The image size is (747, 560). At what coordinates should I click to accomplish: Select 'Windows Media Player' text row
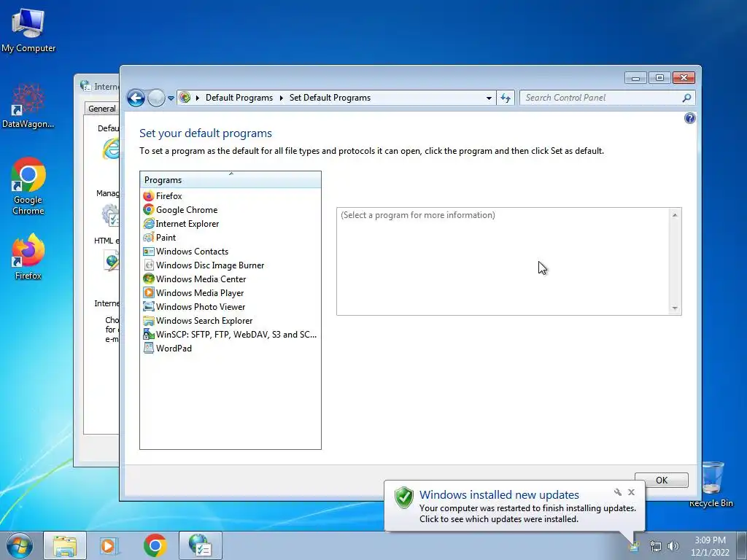click(200, 293)
